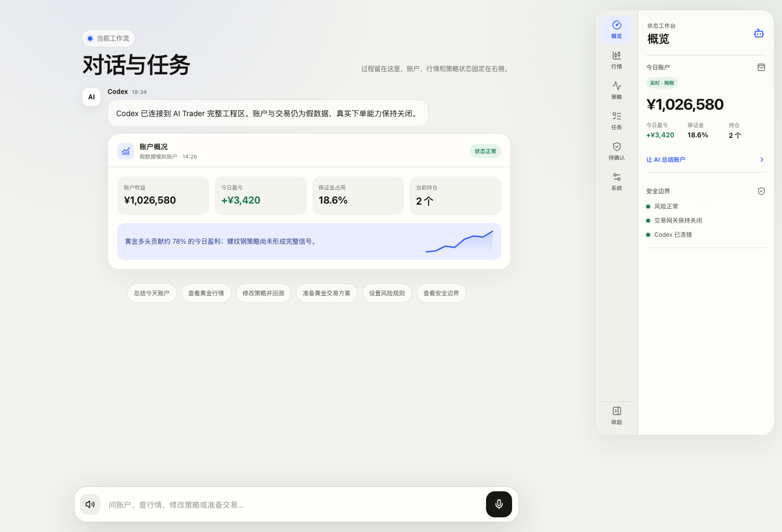Switch to the 行情 market tab
This screenshot has width=782, height=532.
click(616, 60)
